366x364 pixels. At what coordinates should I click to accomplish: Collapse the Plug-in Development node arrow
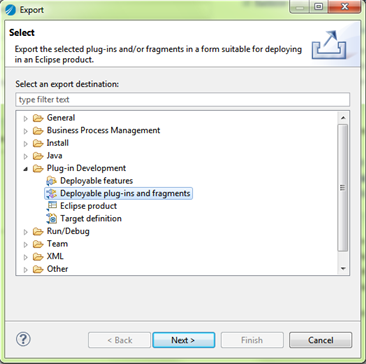point(25,169)
